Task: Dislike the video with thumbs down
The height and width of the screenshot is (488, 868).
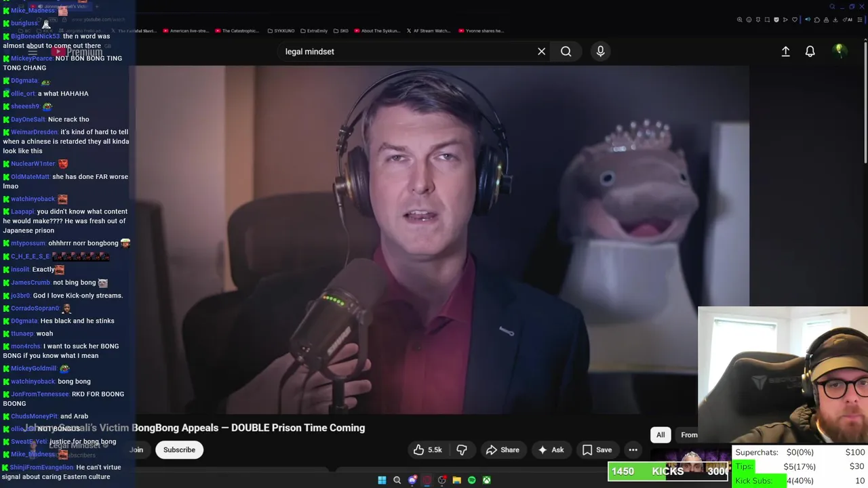Action: (x=462, y=449)
